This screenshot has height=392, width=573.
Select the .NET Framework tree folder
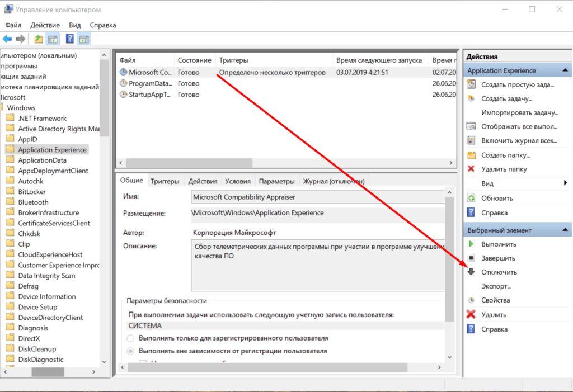click(x=43, y=118)
